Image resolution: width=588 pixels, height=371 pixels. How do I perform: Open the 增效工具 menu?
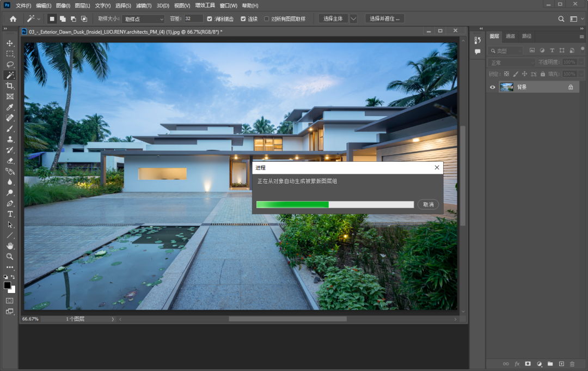(205, 5)
